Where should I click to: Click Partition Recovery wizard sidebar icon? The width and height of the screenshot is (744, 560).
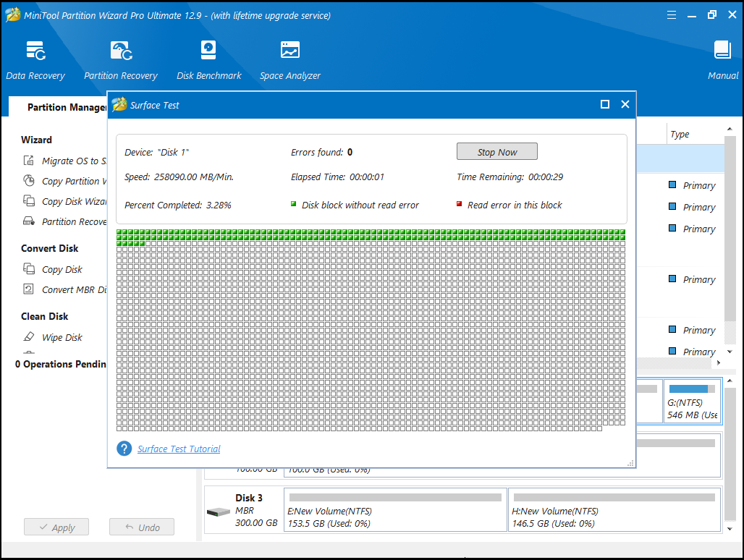[x=29, y=221]
